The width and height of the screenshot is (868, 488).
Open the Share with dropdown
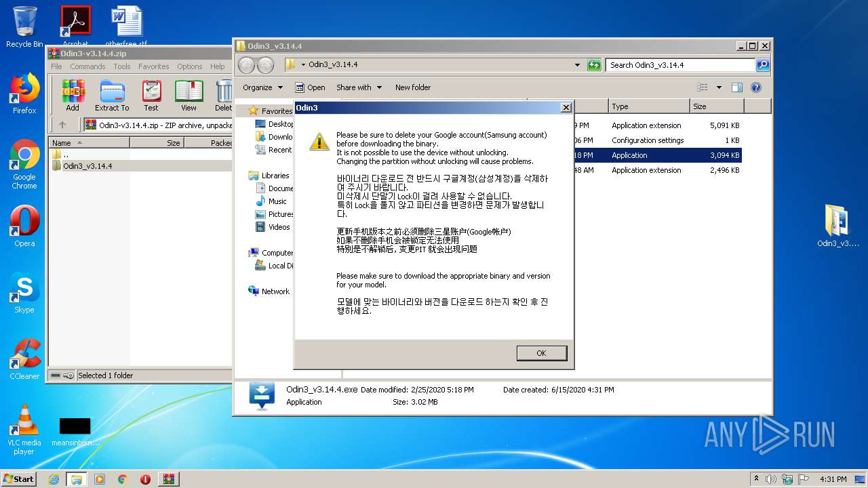[x=359, y=87]
